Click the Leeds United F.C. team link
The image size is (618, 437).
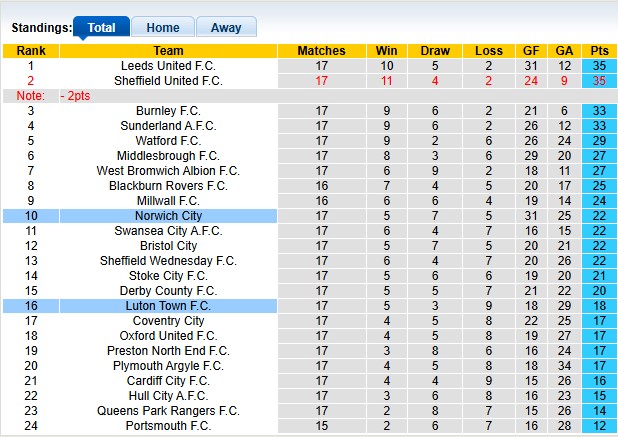click(x=168, y=66)
